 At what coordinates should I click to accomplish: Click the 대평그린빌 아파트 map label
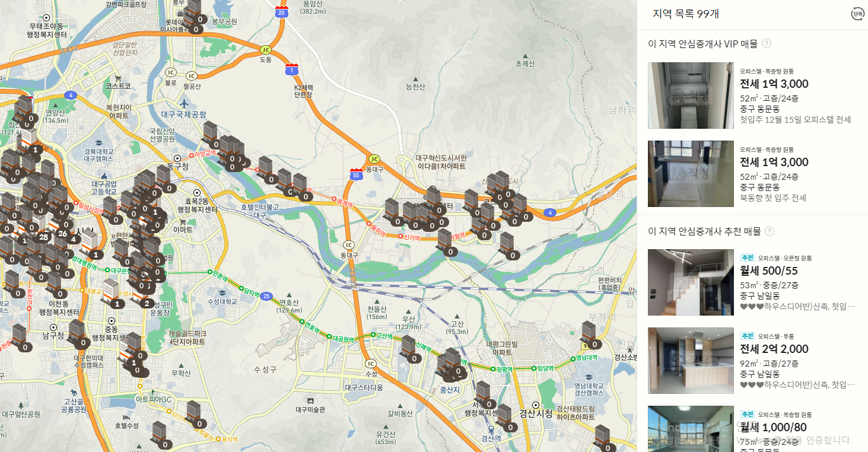coord(502,348)
